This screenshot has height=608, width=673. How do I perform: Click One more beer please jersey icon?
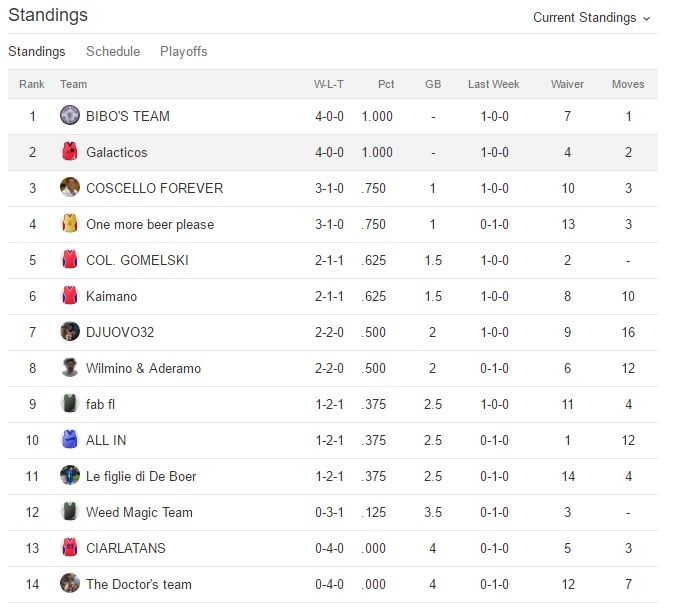(70, 224)
